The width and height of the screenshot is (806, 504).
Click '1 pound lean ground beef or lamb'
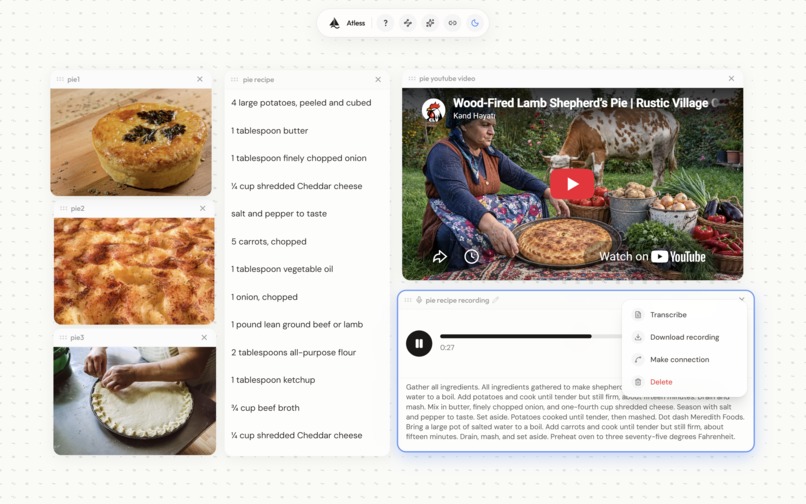297,325
